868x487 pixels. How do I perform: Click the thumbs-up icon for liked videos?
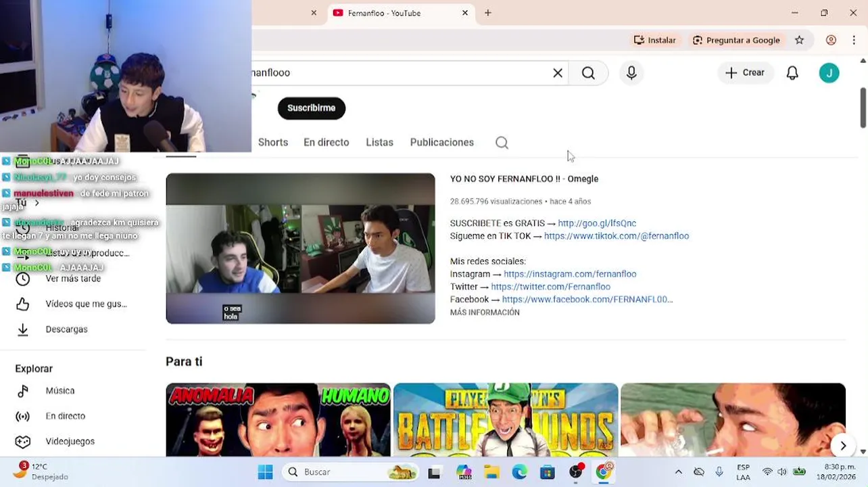coord(23,304)
